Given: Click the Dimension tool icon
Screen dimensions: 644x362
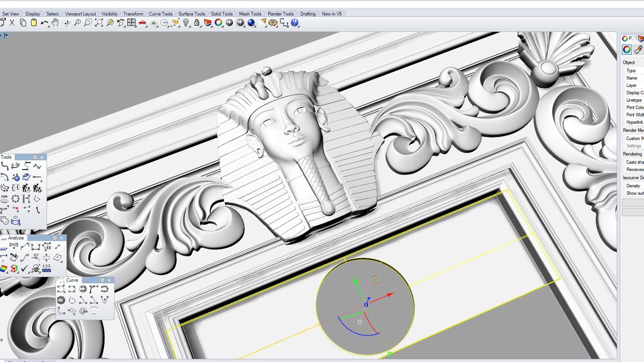Looking at the screenshot, I should (x=283, y=23).
